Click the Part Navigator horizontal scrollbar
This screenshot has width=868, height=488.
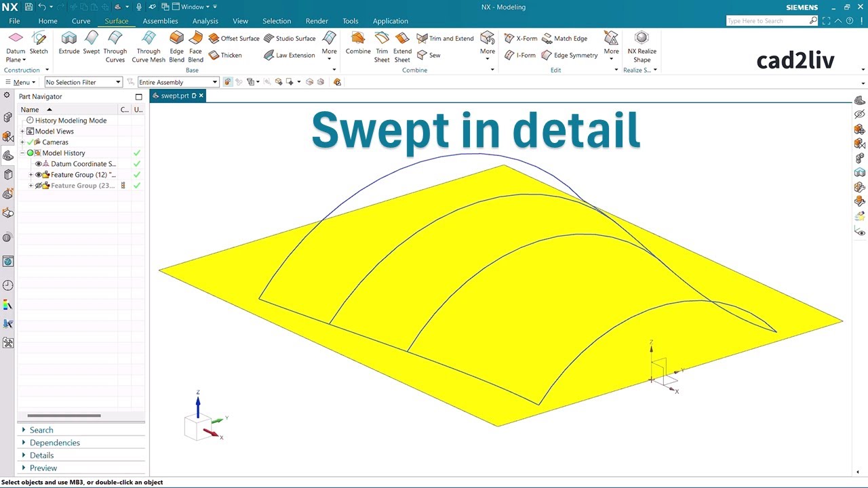(x=64, y=415)
